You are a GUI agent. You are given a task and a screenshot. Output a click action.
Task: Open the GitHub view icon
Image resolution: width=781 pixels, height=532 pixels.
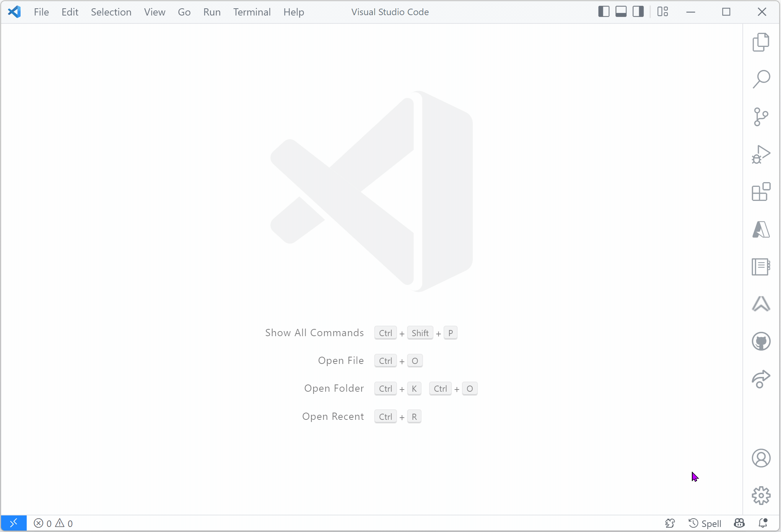pos(761,341)
